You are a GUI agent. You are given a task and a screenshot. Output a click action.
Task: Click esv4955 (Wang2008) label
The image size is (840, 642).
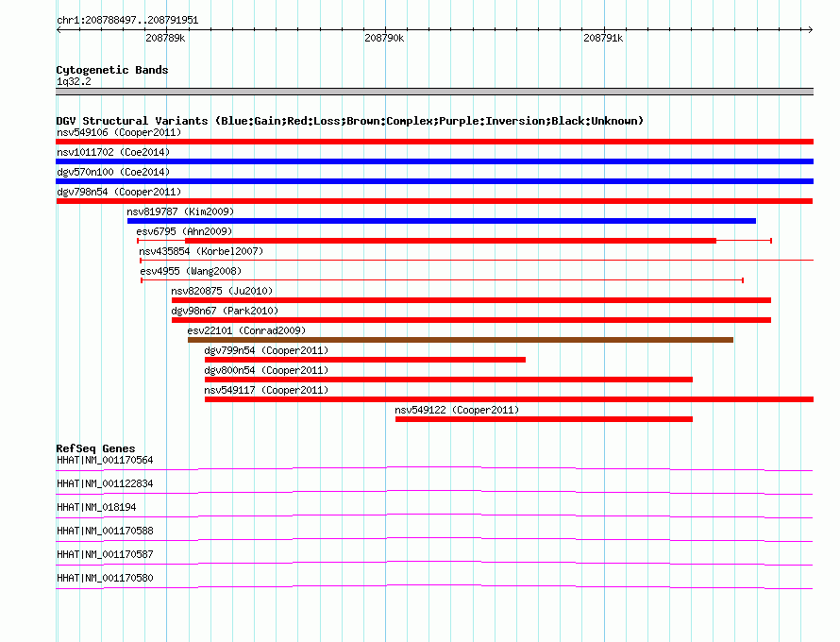click(x=191, y=271)
